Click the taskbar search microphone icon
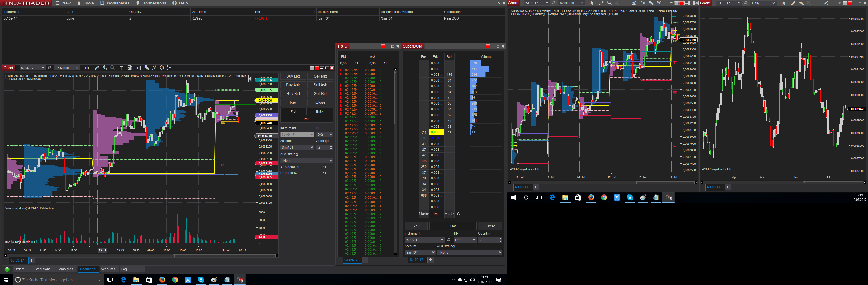 (x=98, y=280)
